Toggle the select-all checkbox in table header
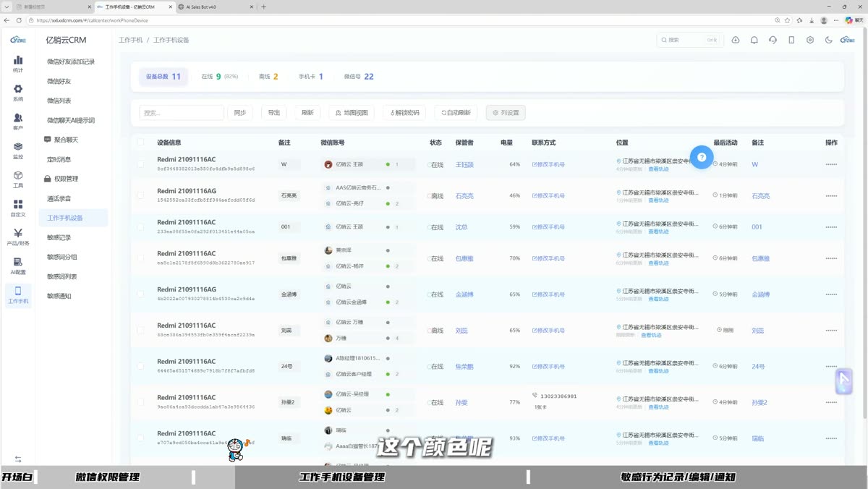The width and height of the screenshot is (868, 489). 140,143
